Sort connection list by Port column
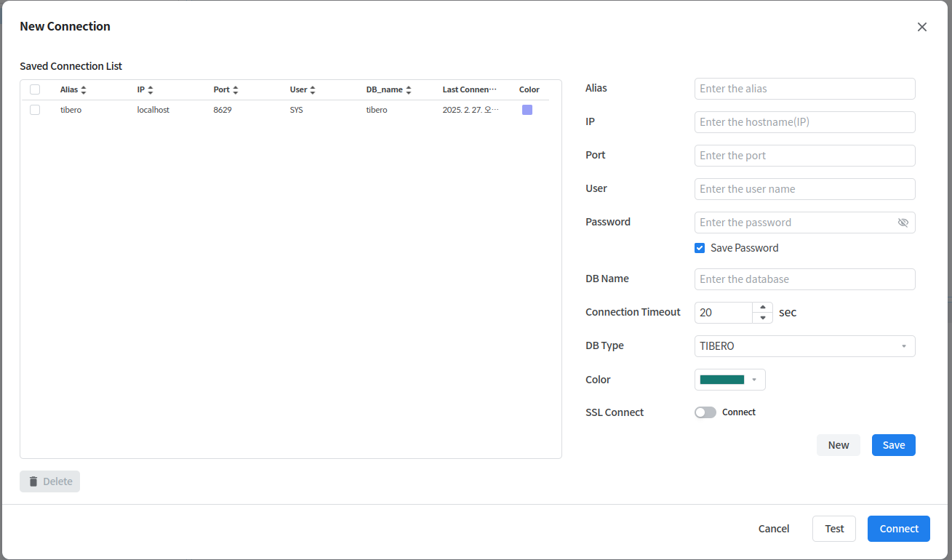Viewport: 952px width, 560px height. [236, 90]
